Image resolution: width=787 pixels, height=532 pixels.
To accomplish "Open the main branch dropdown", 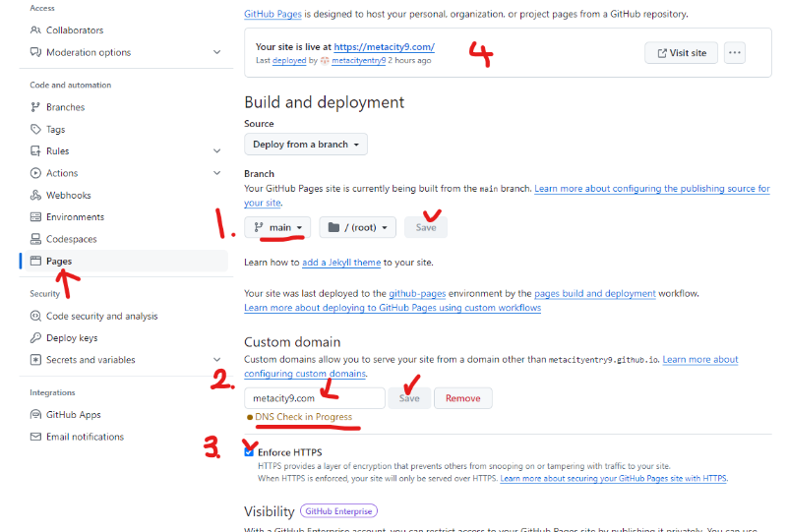I will tap(278, 227).
